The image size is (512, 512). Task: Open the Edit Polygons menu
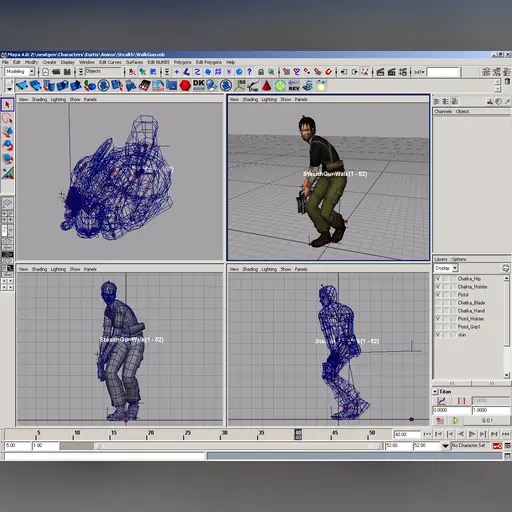click(x=209, y=62)
